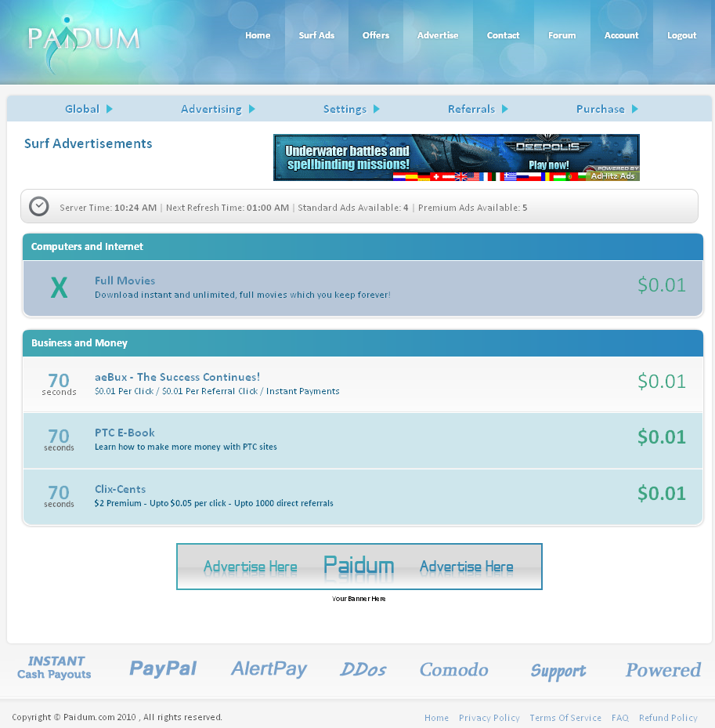Click the $0.01 value on Clix-Cents row
Viewport: 715px width, 728px height.
coord(662,494)
